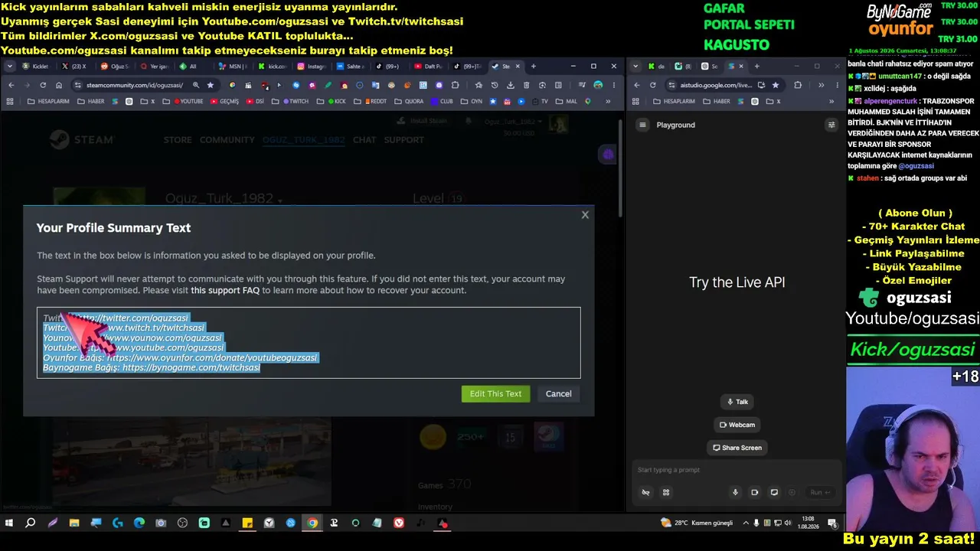This screenshot has width=980, height=551.
Task: Switch to the kick.com browser tab
Action: (x=273, y=67)
